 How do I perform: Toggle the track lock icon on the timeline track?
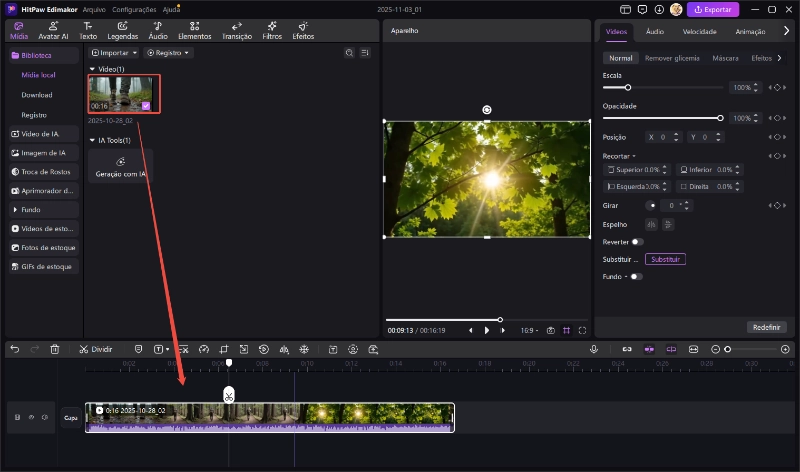pos(17,417)
